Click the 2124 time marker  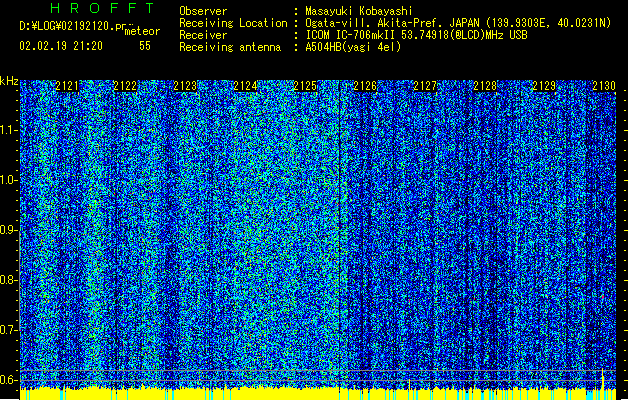coord(246,86)
